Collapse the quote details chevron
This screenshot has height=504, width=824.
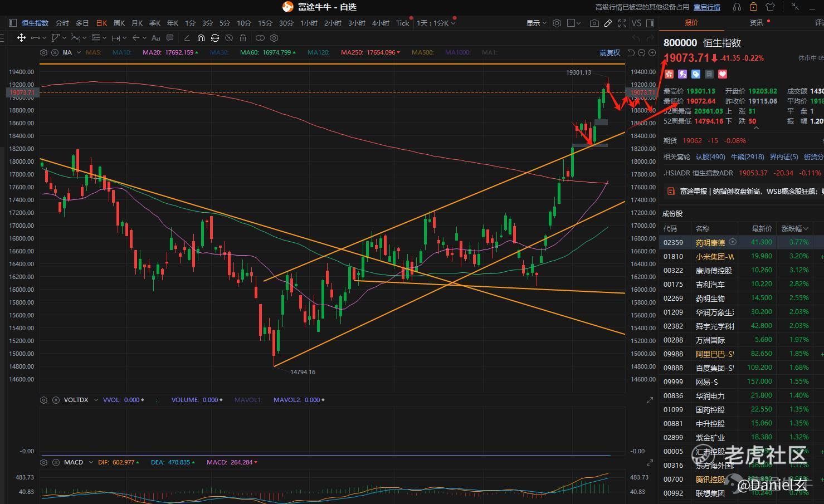pos(756,128)
